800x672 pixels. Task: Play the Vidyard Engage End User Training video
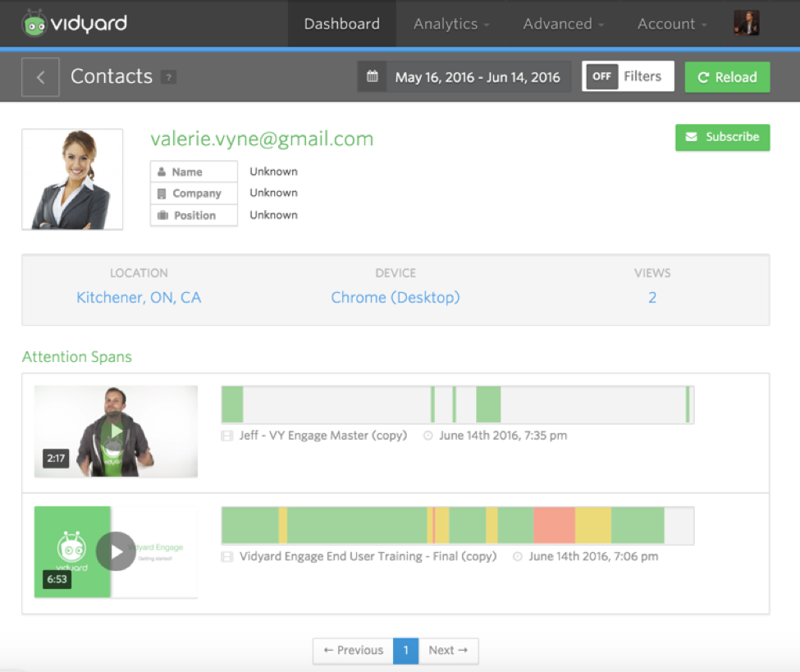tap(116, 551)
